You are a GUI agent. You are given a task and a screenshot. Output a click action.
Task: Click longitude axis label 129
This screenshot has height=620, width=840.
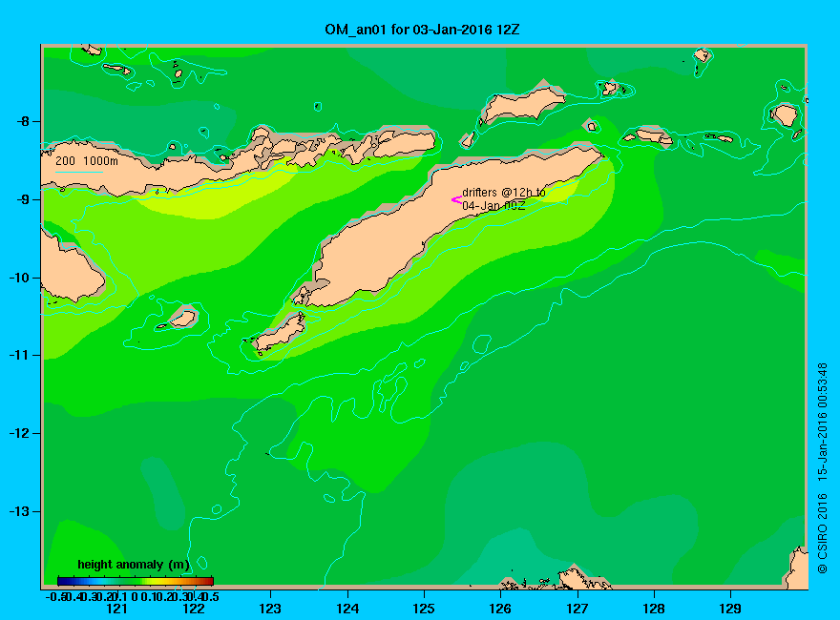730,609
